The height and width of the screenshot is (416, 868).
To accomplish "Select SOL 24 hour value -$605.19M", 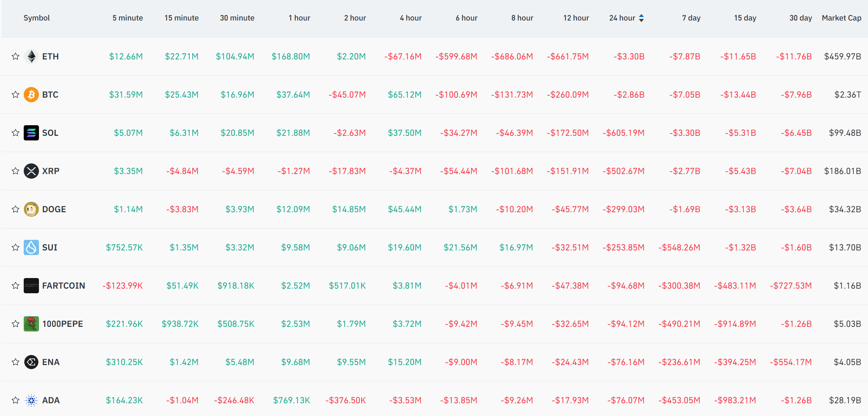I will click(x=623, y=133).
